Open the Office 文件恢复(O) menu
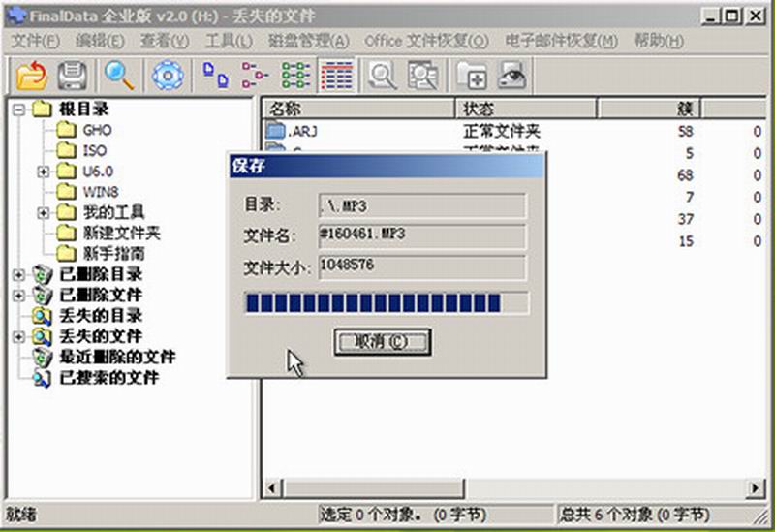Screen dimensions: 775x532 [x=426, y=41]
